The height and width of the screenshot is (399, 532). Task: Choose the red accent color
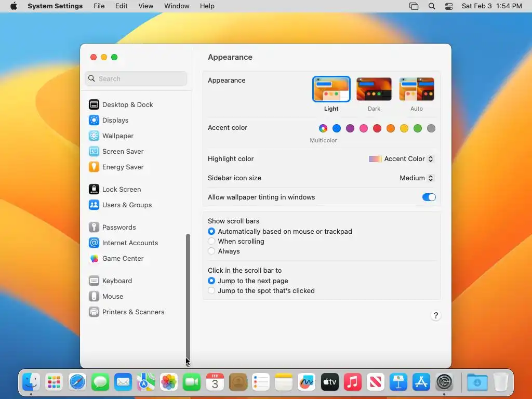(377, 128)
